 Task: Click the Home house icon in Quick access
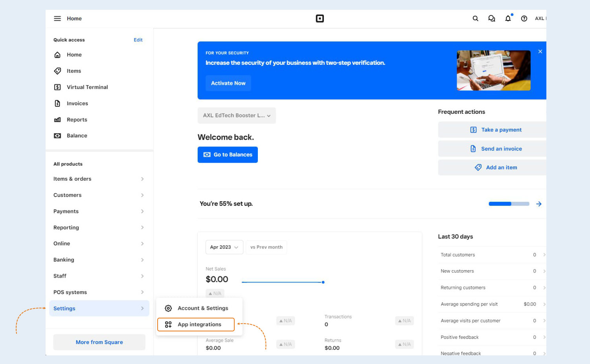[x=57, y=55]
